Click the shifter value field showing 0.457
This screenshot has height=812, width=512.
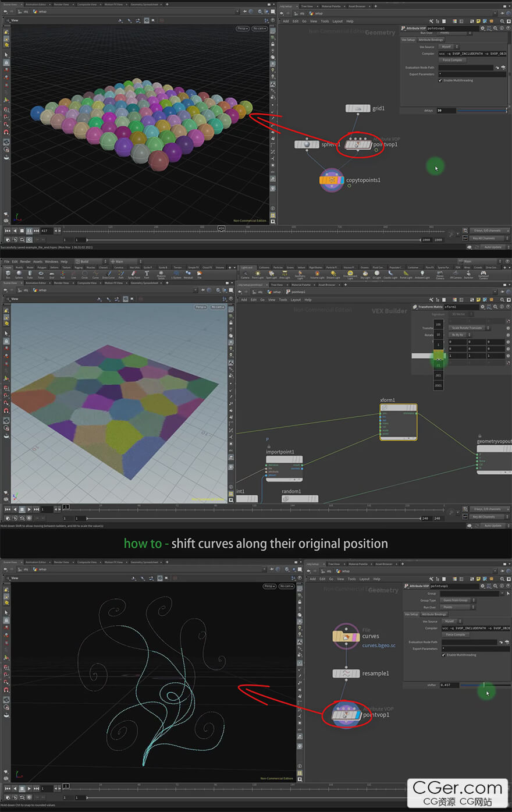[x=449, y=685]
